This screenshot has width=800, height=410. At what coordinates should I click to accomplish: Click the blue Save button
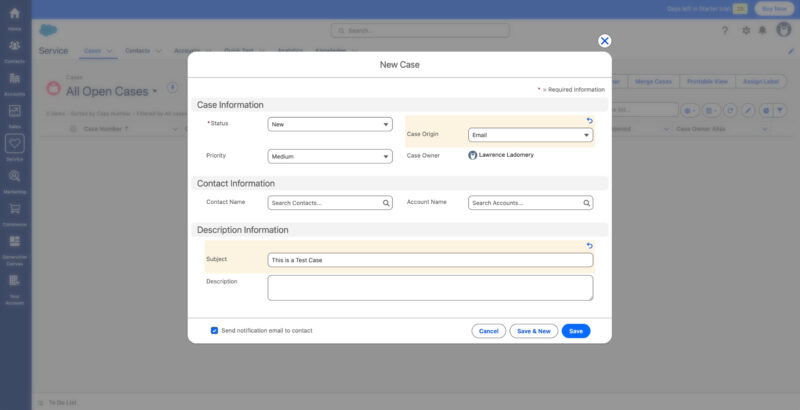576,331
